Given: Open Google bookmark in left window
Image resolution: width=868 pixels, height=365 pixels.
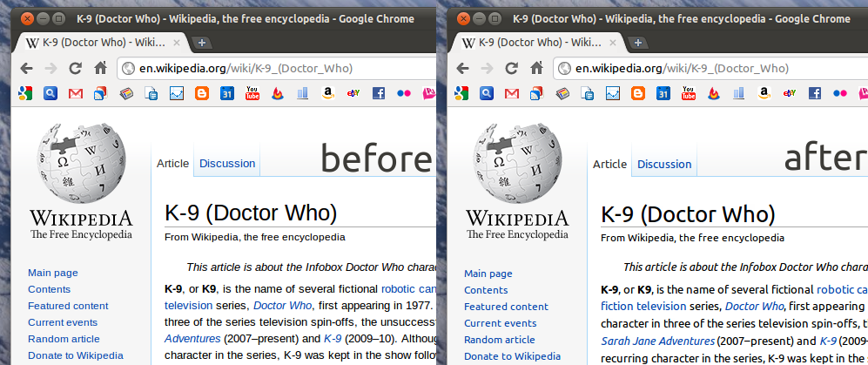Looking at the screenshot, I should [25, 93].
